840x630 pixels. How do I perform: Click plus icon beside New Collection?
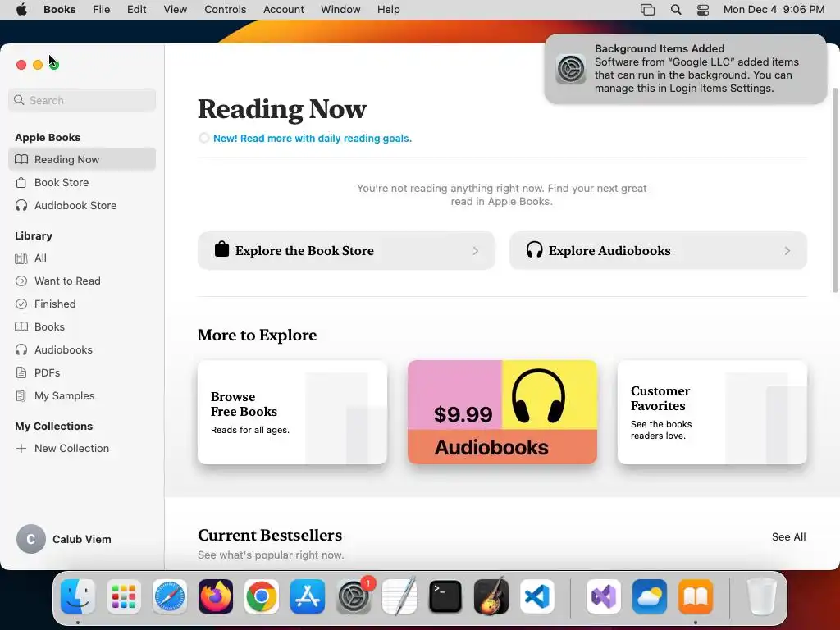[x=21, y=449]
